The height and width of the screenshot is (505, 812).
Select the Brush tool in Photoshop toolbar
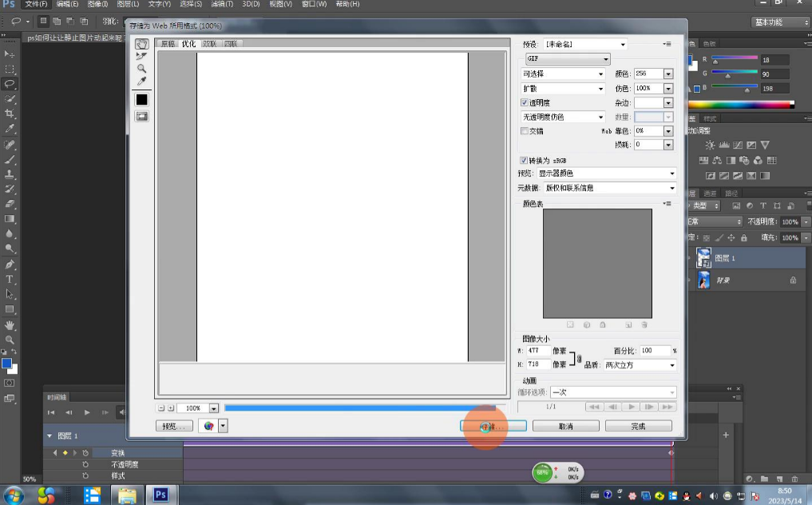[x=10, y=159]
